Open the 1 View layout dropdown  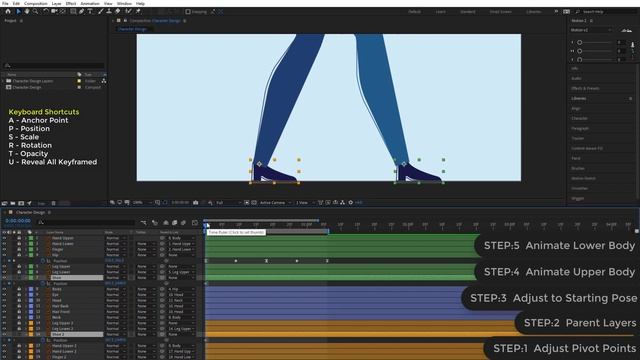click(305, 202)
